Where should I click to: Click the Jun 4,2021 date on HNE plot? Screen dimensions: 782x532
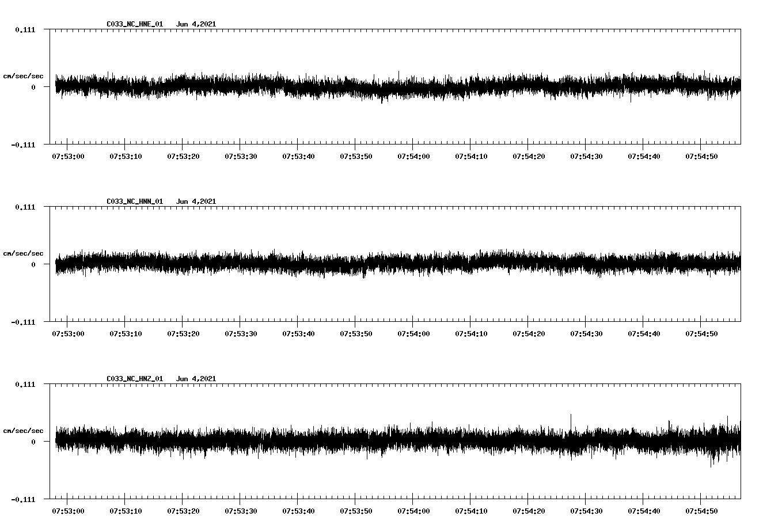point(196,24)
